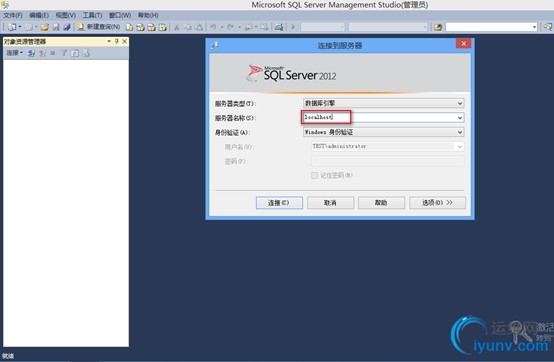
Task: Click the Copy toolbar icon
Action: pyautogui.click(x=188, y=27)
